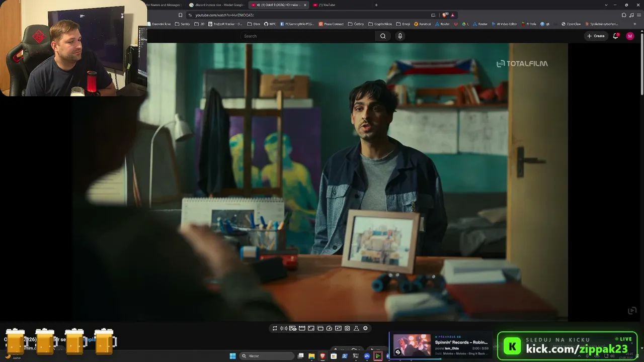Open the 3D bookmarks folder
Screen dimensions: 644x362
pyautogui.click(x=200, y=24)
